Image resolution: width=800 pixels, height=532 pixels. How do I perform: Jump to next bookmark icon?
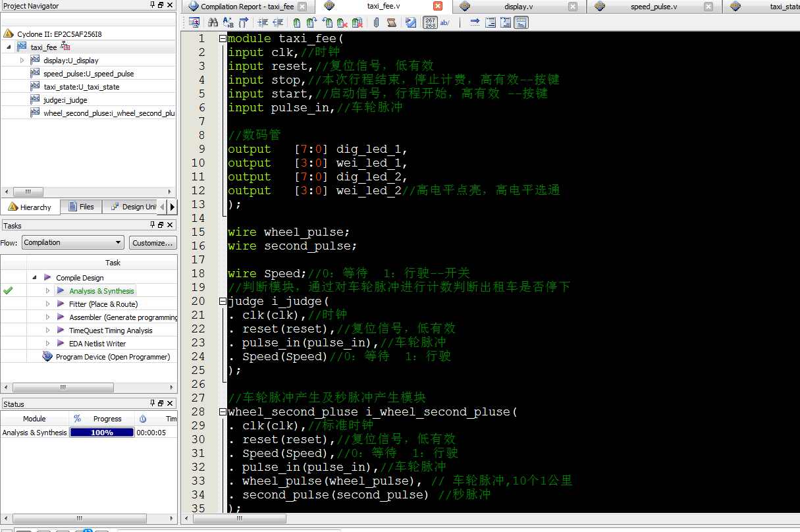coord(312,22)
